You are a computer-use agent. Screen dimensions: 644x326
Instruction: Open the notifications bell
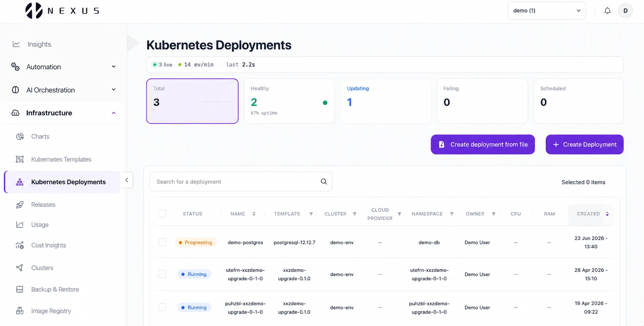(x=607, y=11)
